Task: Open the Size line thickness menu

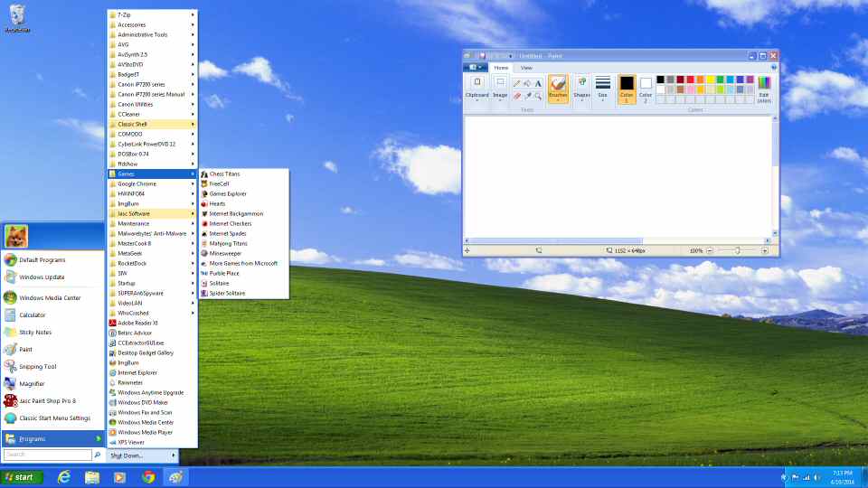Action: (603, 89)
